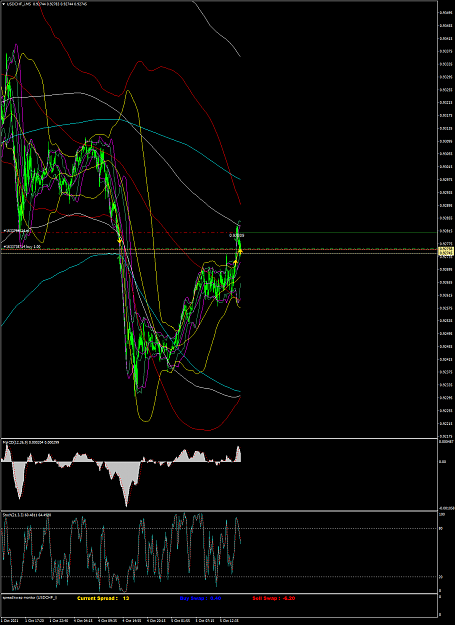Click the highlighted current price label on price axis

pos(445,251)
